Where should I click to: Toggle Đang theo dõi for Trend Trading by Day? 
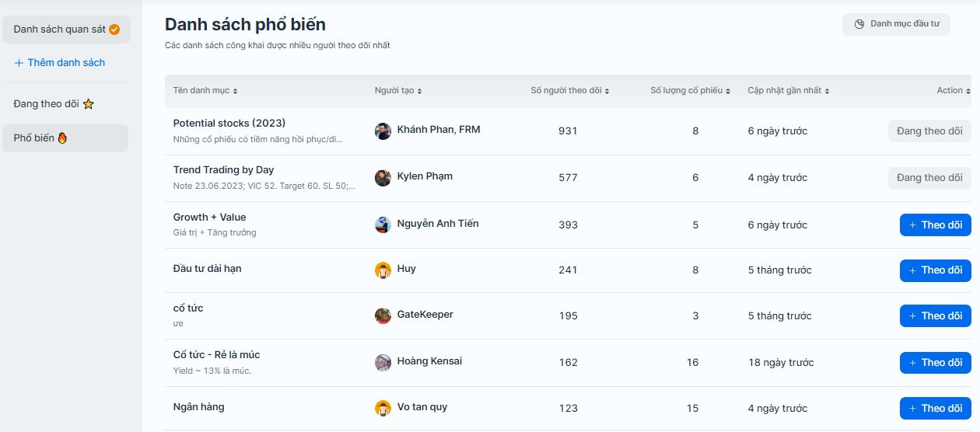tap(929, 178)
